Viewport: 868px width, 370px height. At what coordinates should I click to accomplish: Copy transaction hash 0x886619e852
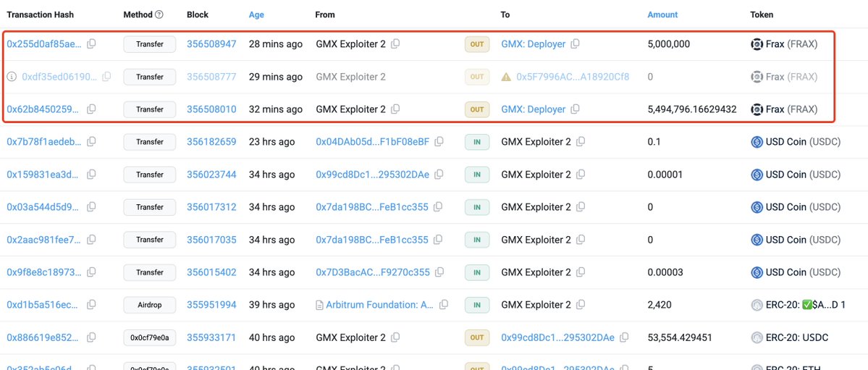click(91, 337)
